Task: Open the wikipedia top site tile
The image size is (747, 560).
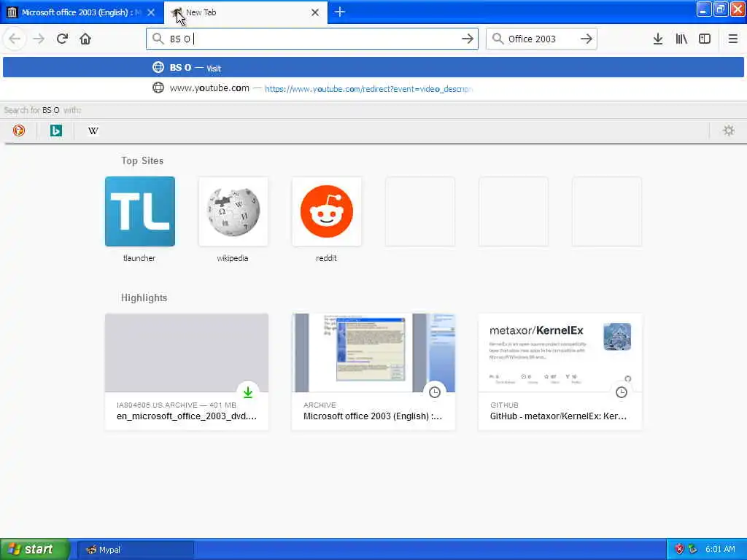Action: pyautogui.click(x=233, y=211)
